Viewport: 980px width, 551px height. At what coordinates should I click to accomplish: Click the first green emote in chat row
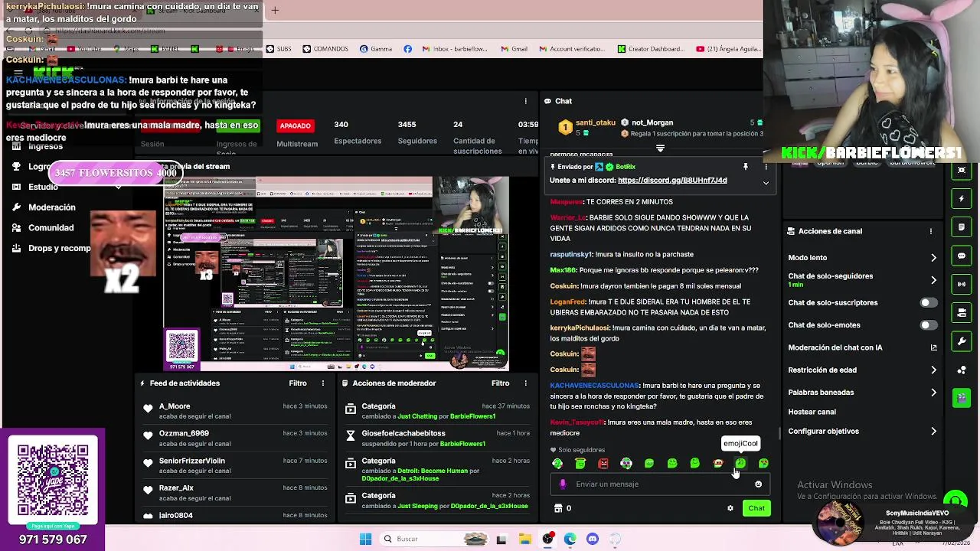point(557,463)
